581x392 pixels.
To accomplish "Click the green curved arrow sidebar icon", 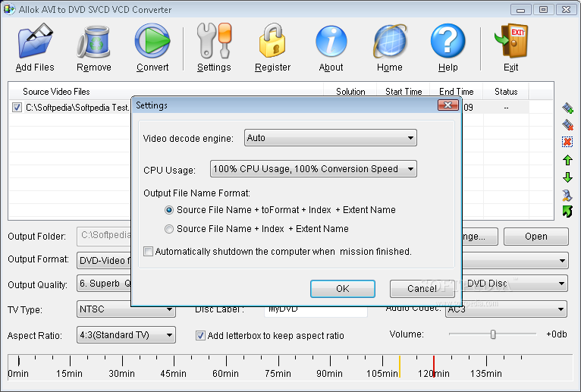I will coord(567,212).
